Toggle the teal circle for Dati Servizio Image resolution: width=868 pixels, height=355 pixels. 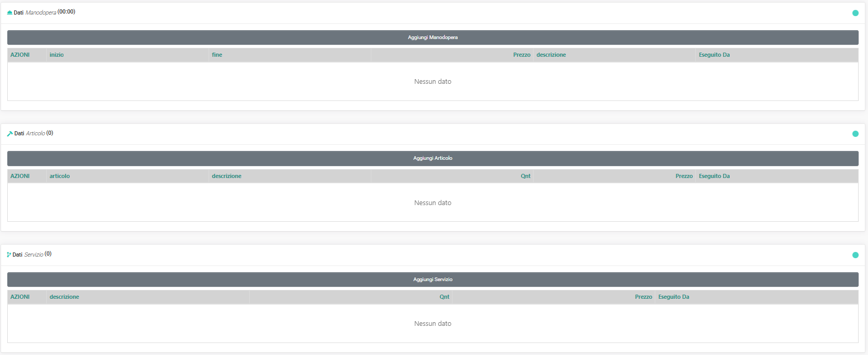tap(856, 255)
